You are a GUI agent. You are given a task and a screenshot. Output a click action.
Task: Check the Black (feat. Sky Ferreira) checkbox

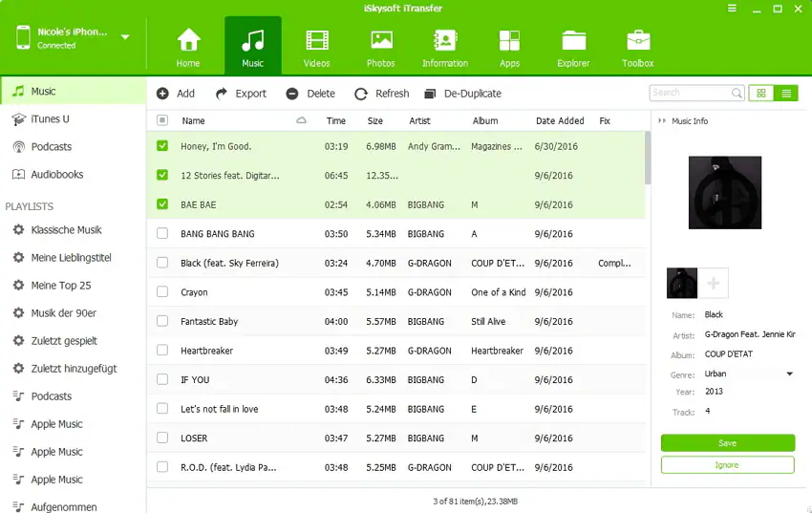pyautogui.click(x=162, y=263)
